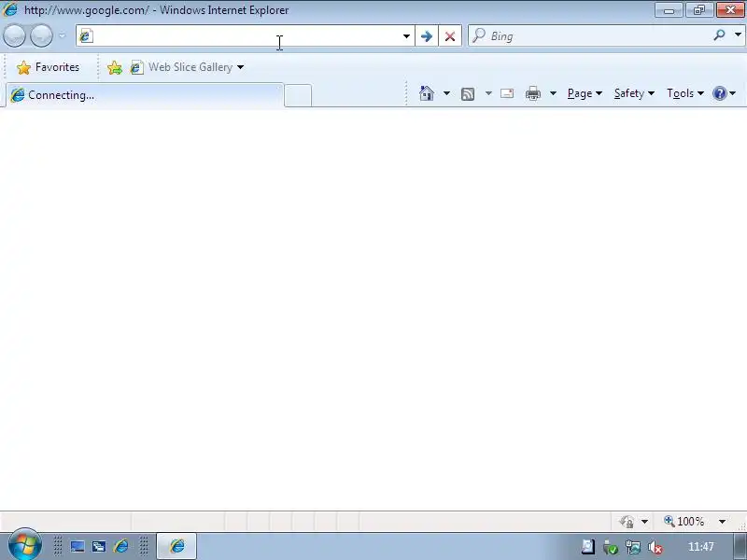The image size is (747, 560).
Task: Expand the Print dropdown arrow
Action: (553, 93)
